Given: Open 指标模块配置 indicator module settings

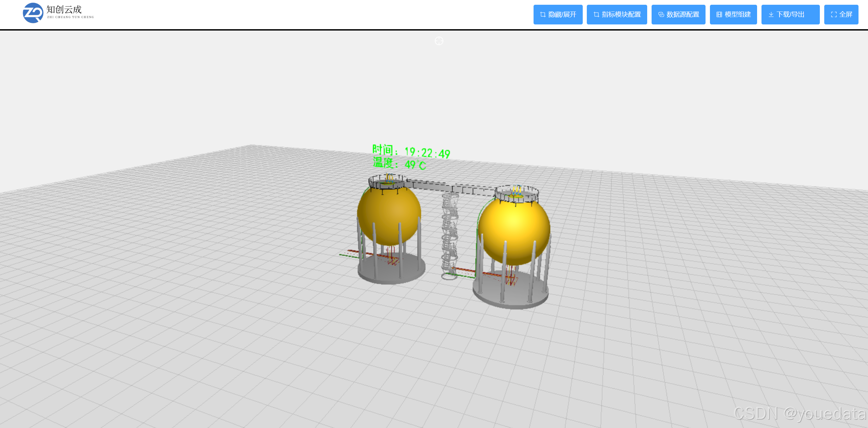Looking at the screenshot, I should pos(621,15).
